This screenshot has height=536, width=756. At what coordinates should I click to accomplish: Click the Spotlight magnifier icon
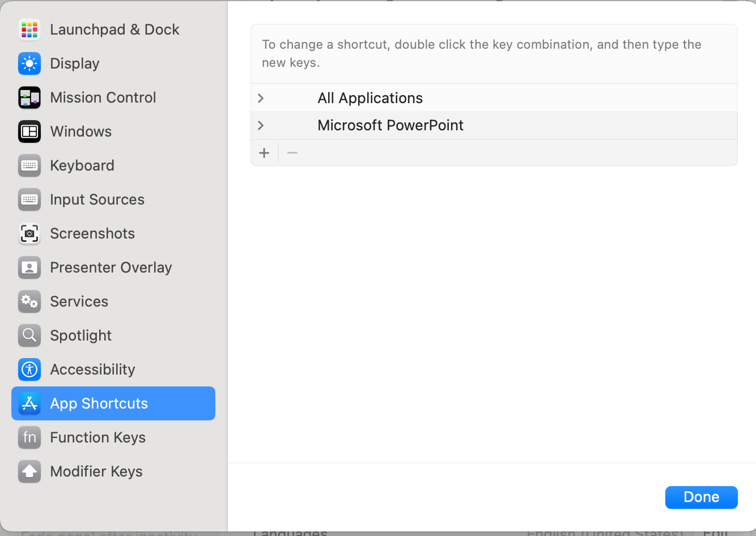(29, 335)
